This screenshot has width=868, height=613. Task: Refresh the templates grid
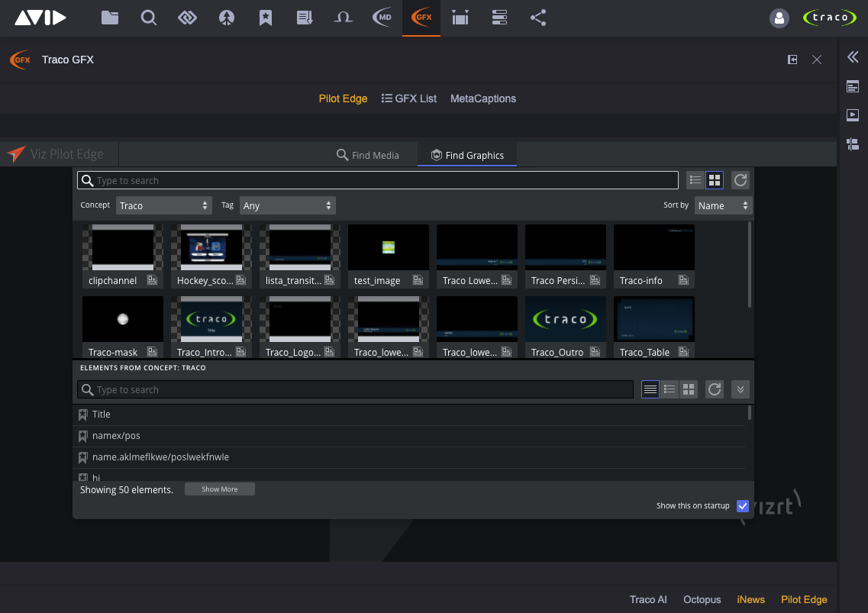740,180
